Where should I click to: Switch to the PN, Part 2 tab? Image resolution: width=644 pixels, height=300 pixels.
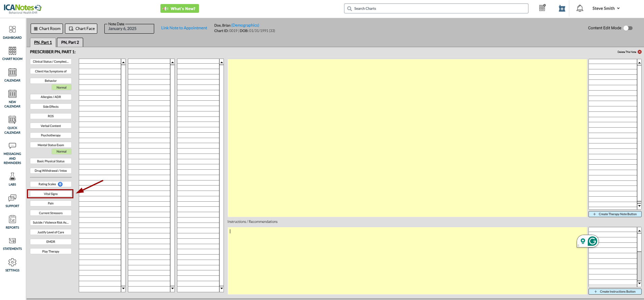point(70,42)
